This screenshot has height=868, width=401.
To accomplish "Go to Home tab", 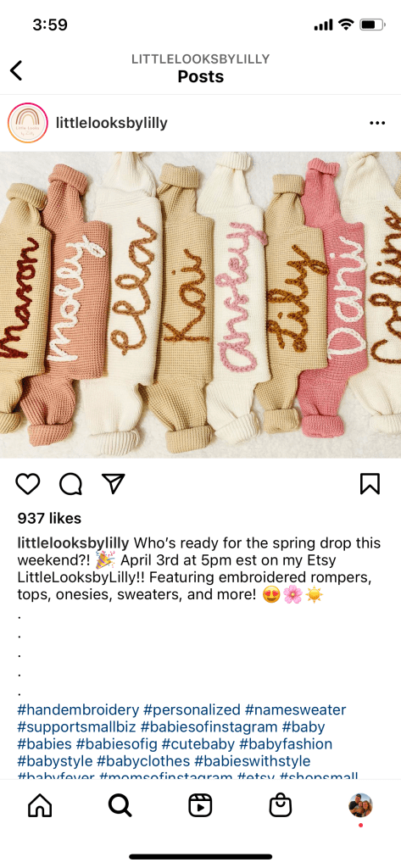I will point(40,805).
